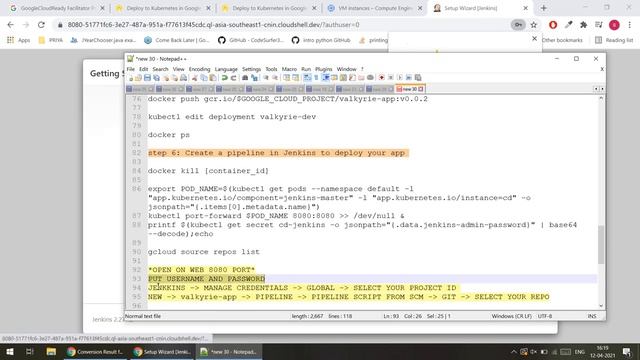Viewport: 640px width, 360px height.
Task: Click the editor scrollbar down arrow
Action: click(x=601, y=306)
